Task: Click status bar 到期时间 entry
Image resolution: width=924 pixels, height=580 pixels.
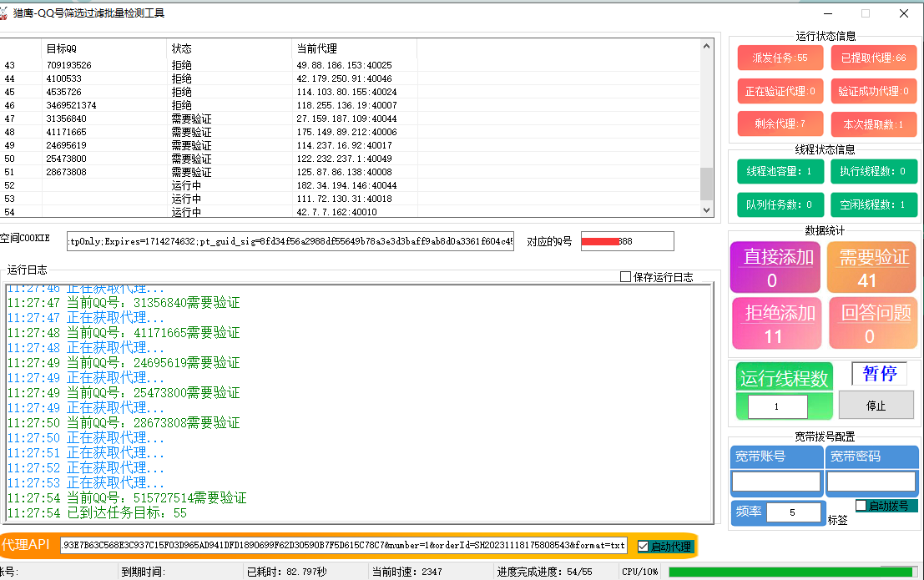Action: (144, 572)
